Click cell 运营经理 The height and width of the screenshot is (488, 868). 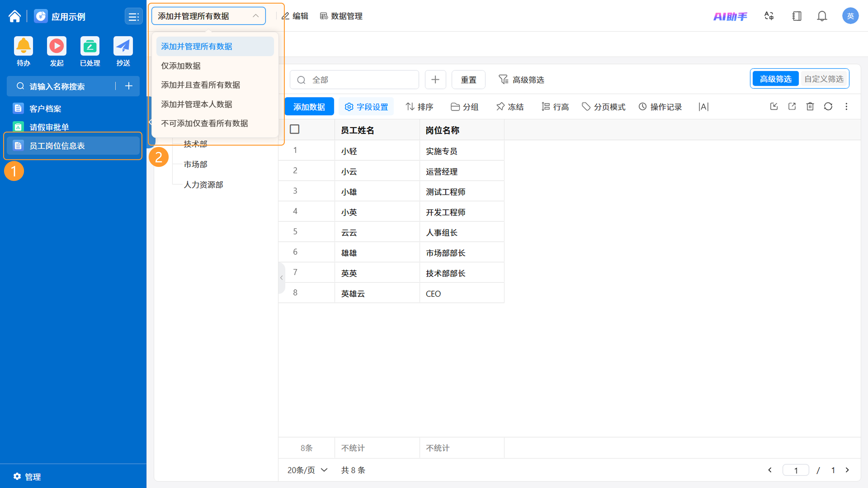click(462, 171)
